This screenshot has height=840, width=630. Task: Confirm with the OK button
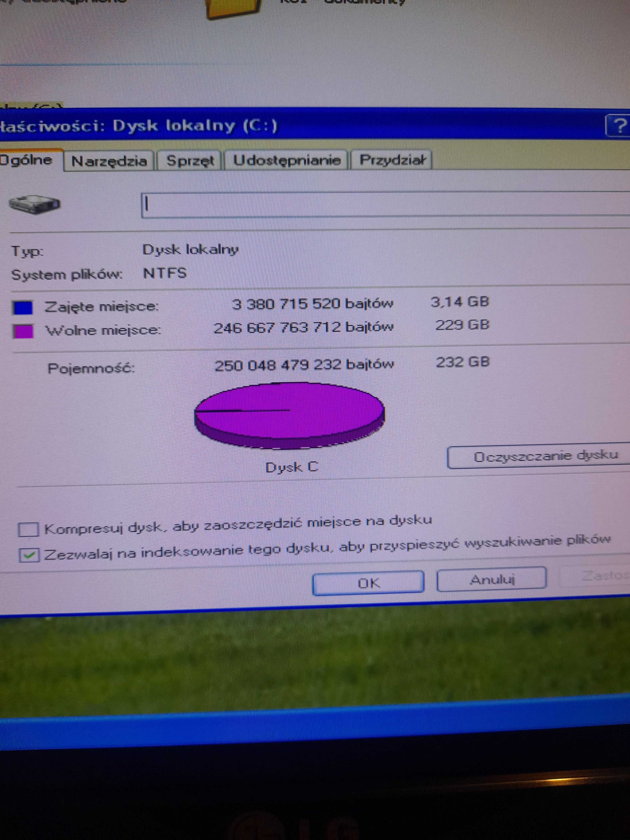coord(368,583)
